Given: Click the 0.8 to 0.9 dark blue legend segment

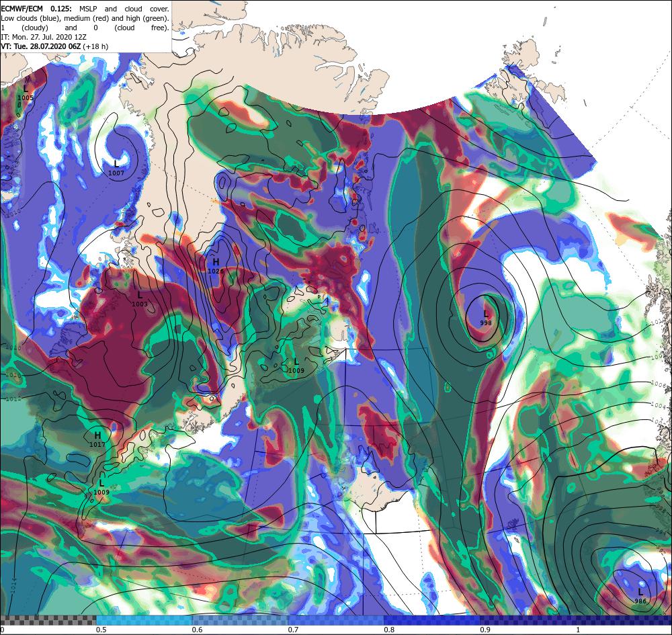Looking at the screenshot, I should point(432,620).
